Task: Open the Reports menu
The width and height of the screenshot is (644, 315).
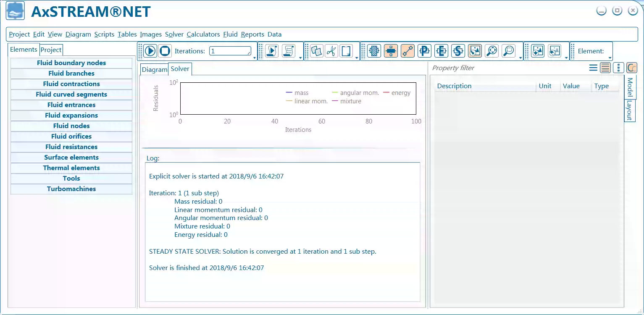Action: click(x=252, y=34)
